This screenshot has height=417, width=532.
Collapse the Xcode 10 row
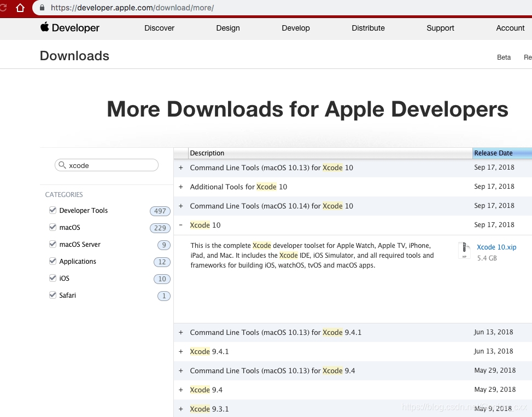181,225
